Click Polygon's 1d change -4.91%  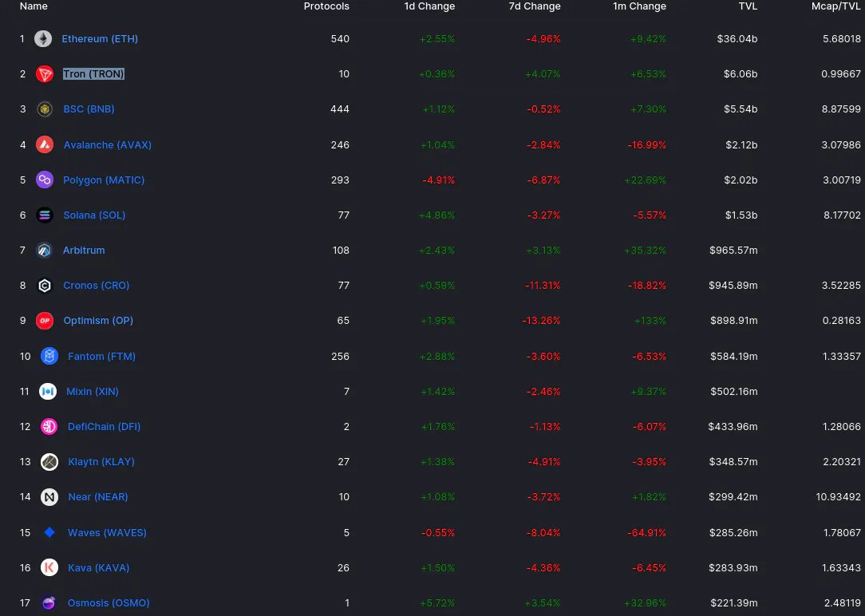tap(438, 180)
